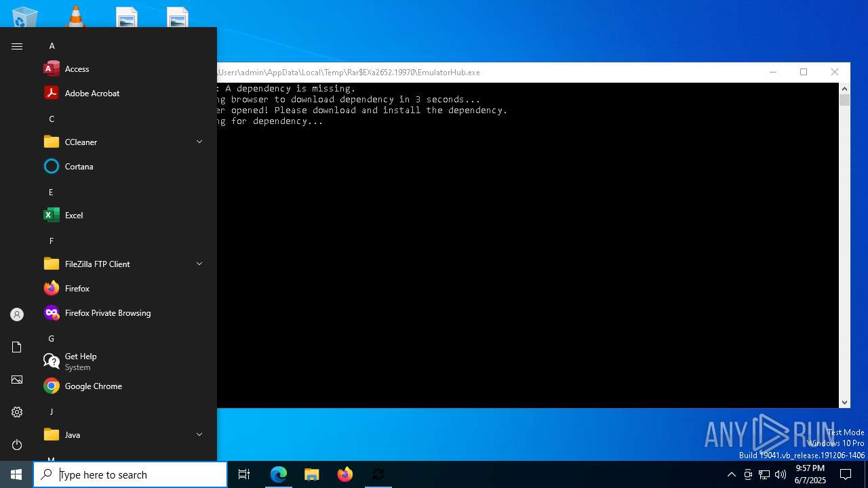
Task: Open volume control in tray
Action: click(x=781, y=474)
